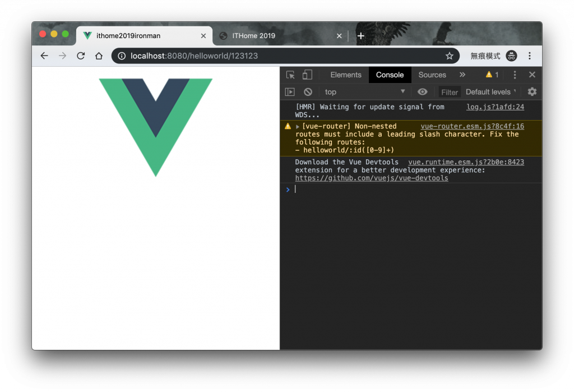Click the warning count indicator in DevTools
The height and width of the screenshot is (392, 574).
pyautogui.click(x=492, y=75)
